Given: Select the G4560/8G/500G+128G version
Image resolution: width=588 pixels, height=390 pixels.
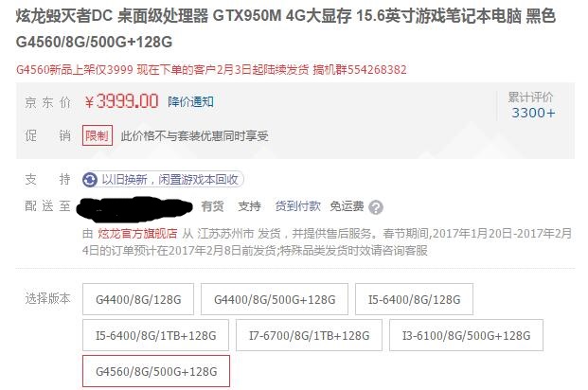Looking at the screenshot, I should (156, 371).
